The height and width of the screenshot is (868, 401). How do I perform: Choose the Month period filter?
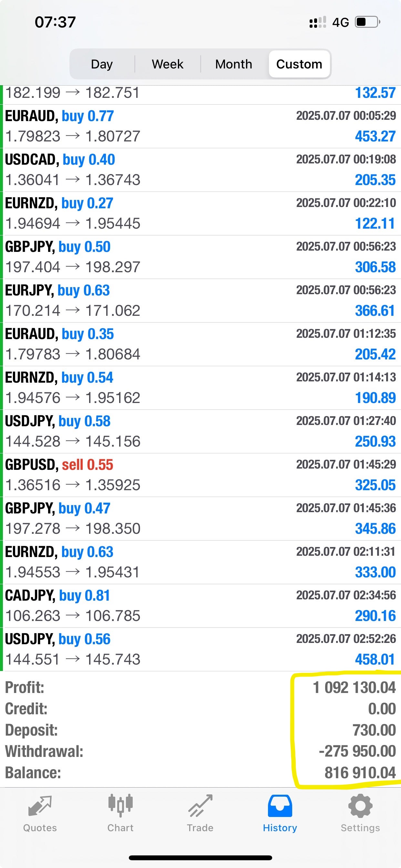pyautogui.click(x=233, y=64)
